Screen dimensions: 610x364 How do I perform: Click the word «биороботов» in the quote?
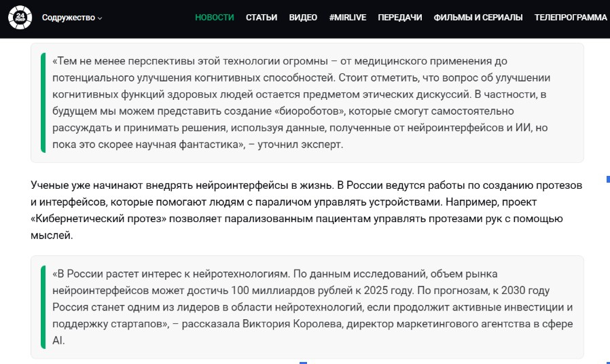pos(310,111)
